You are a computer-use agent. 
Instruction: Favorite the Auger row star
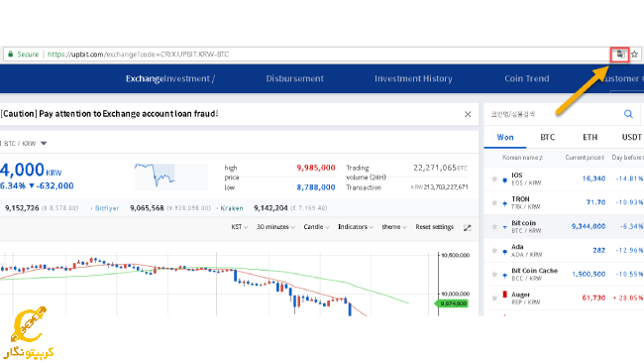(x=494, y=299)
